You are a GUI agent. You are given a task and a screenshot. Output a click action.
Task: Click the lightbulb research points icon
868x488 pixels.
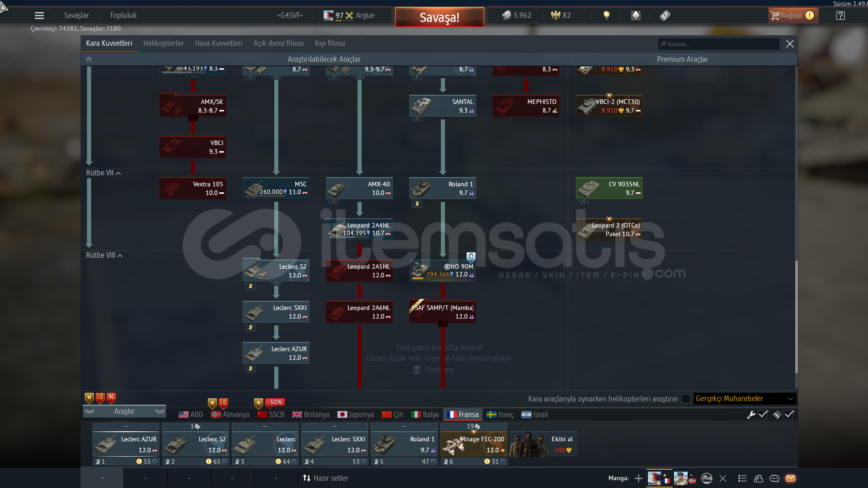607,16
